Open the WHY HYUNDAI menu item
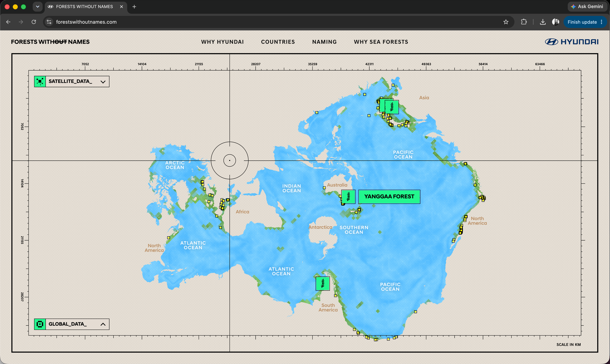The width and height of the screenshot is (610, 364). pyautogui.click(x=222, y=42)
